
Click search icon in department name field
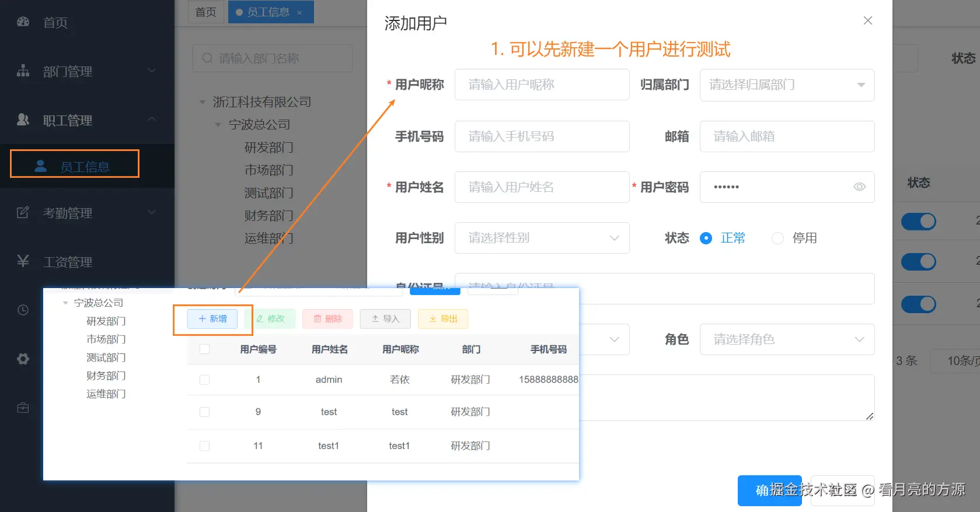(x=207, y=58)
